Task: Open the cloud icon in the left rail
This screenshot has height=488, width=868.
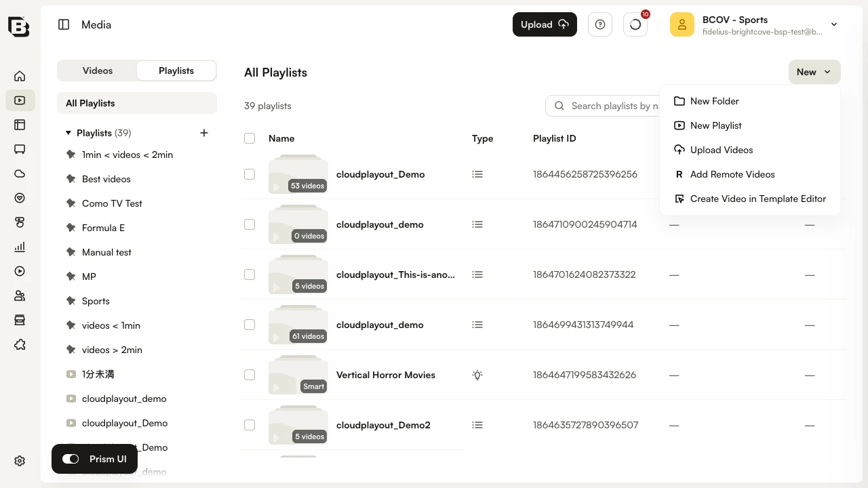Action: (x=20, y=174)
